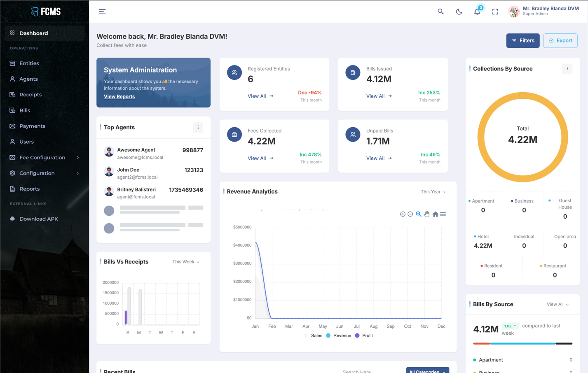Toggle fullscreen with the expand icon
Image resolution: width=588 pixels, height=373 pixels.
pos(495,12)
